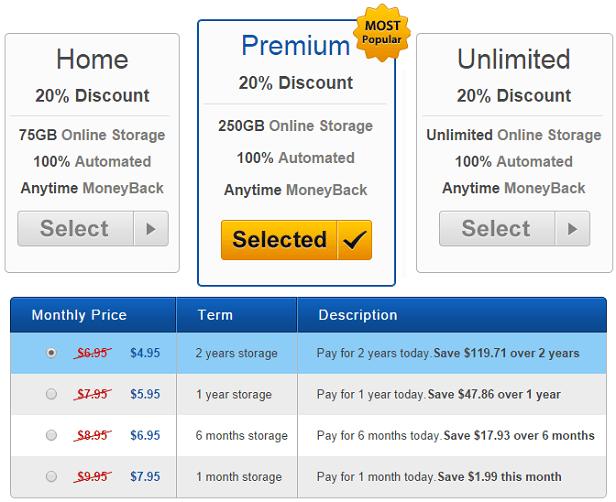
Task: Choose the 2 years storage radio button
Action: pos(51,353)
